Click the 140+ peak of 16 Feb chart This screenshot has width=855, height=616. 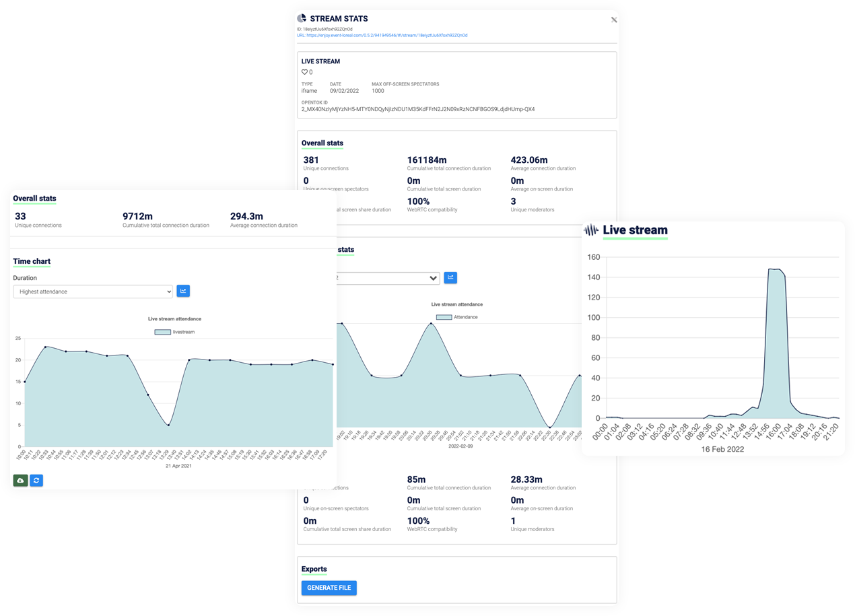(x=775, y=270)
